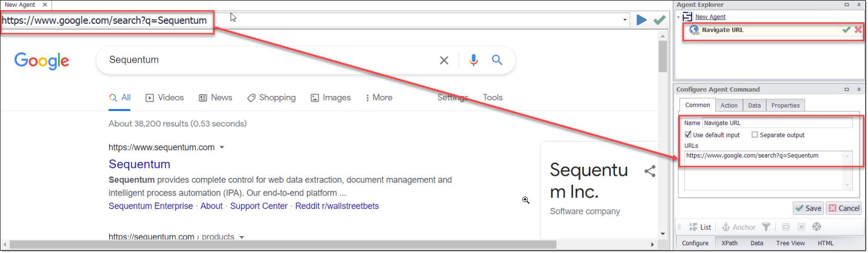Click the green checkmark beside the play arrow
Screen dimensions: 868x253
pyautogui.click(x=659, y=20)
